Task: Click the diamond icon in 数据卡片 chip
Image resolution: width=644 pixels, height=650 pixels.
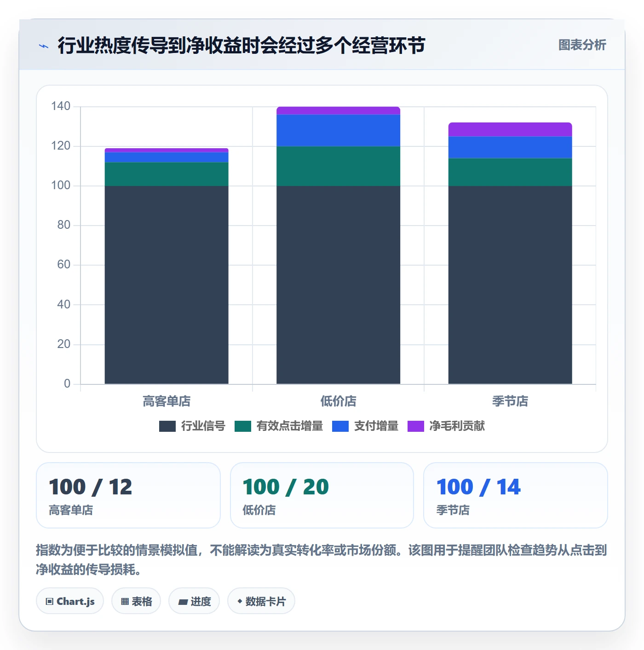Action: pos(240,601)
